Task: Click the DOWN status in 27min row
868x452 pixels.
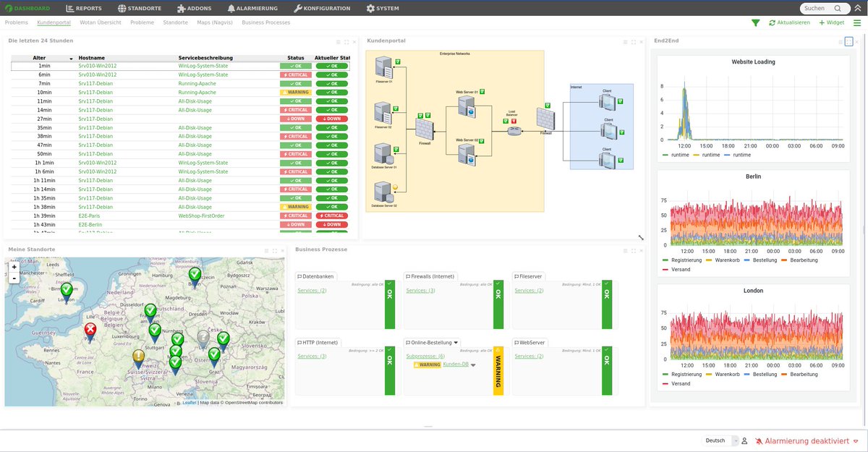Action: pos(296,119)
